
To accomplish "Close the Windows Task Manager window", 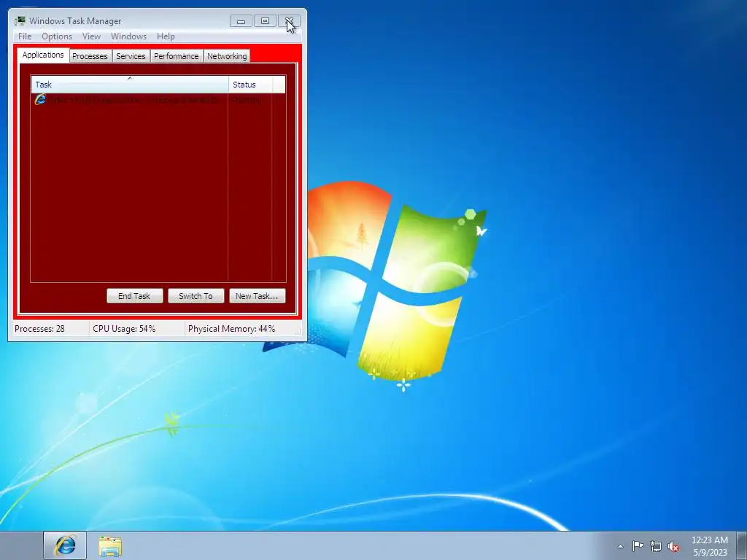I will click(x=289, y=21).
